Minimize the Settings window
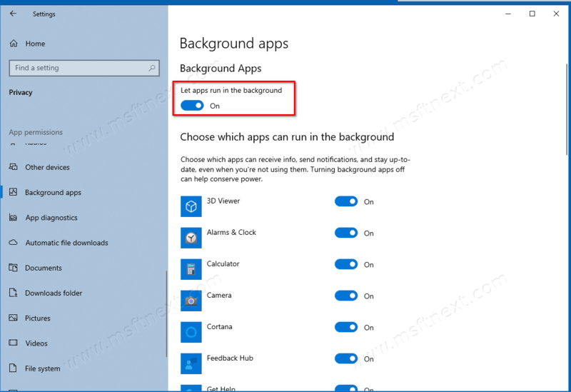 pos(508,14)
